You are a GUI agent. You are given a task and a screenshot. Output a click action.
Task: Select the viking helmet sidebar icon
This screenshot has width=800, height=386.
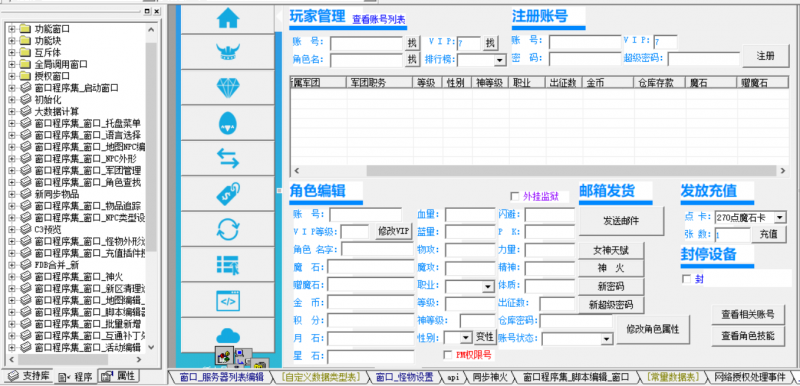coord(228,52)
